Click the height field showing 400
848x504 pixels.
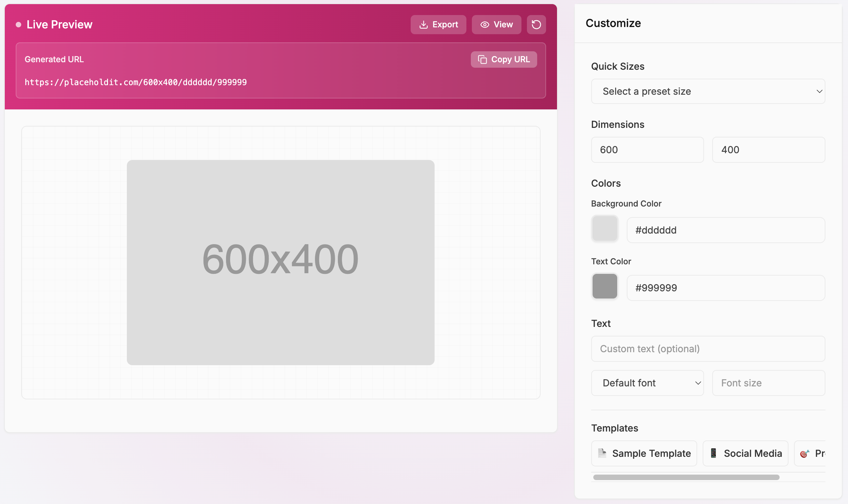pyautogui.click(x=769, y=150)
